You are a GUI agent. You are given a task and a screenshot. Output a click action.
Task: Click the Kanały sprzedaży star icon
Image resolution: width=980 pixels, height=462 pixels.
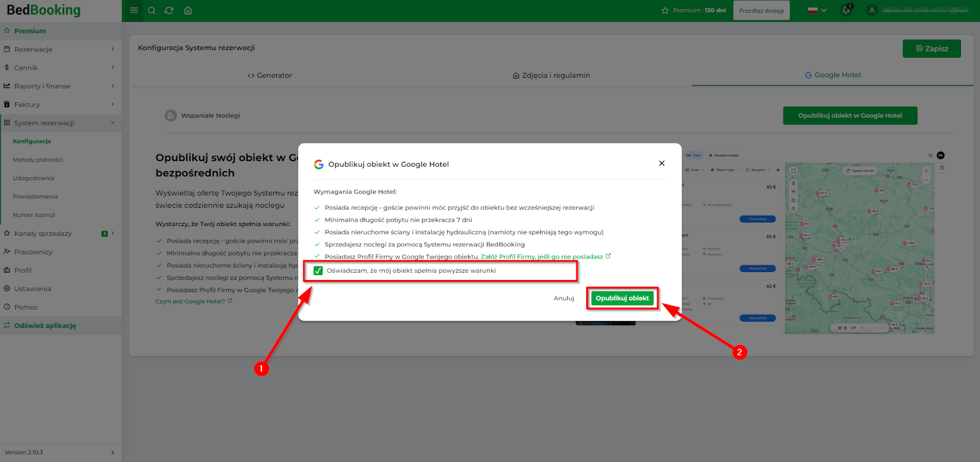tap(7, 233)
